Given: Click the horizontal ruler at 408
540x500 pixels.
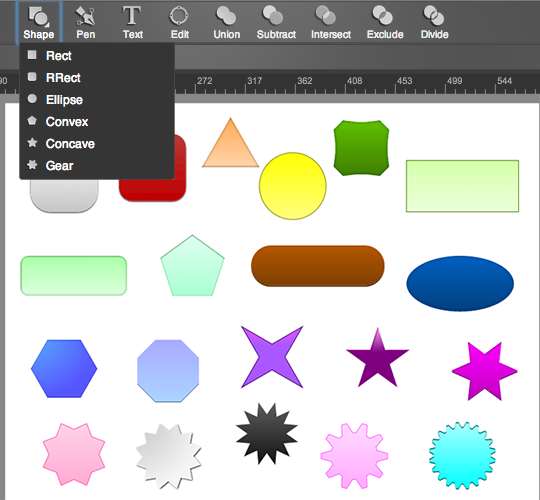Looking at the screenshot, I should point(354,84).
